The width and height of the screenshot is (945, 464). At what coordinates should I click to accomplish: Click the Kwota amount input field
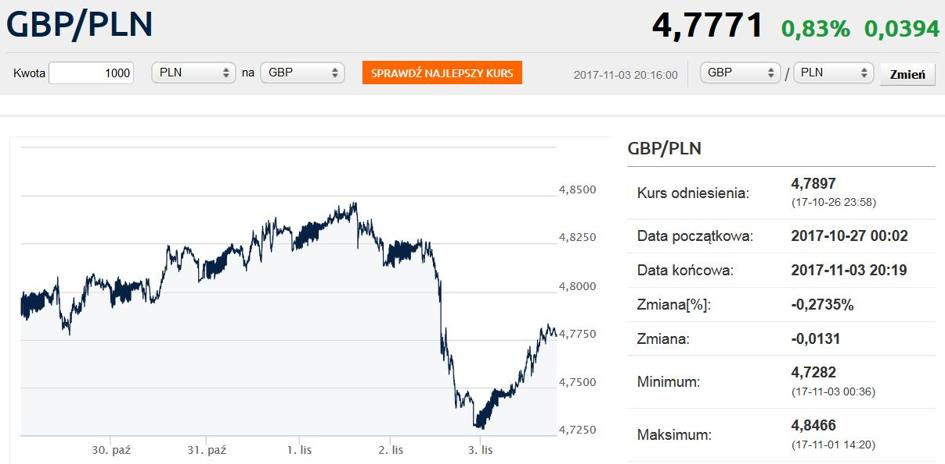(x=91, y=73)
